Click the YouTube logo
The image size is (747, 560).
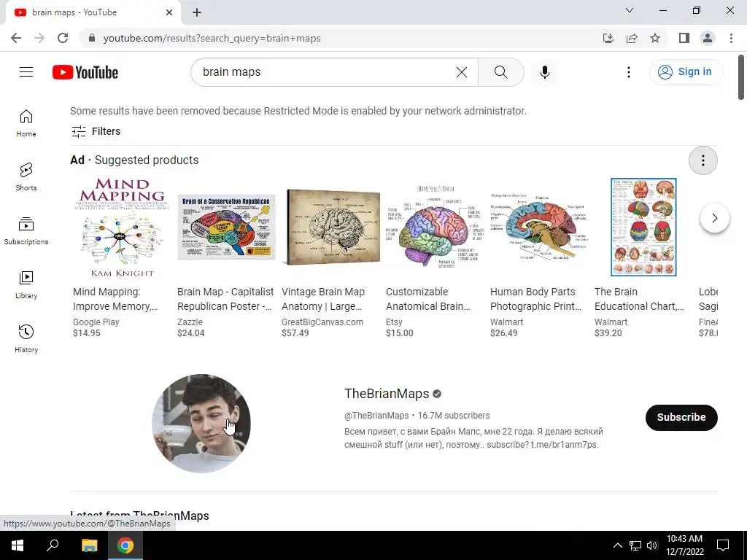85,72
